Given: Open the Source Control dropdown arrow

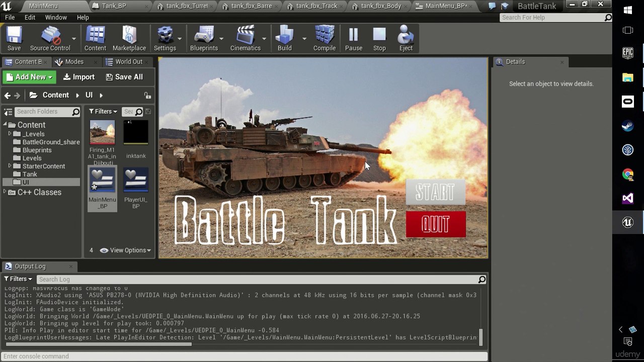Looking at the screenshot, I should click(74, 39).
